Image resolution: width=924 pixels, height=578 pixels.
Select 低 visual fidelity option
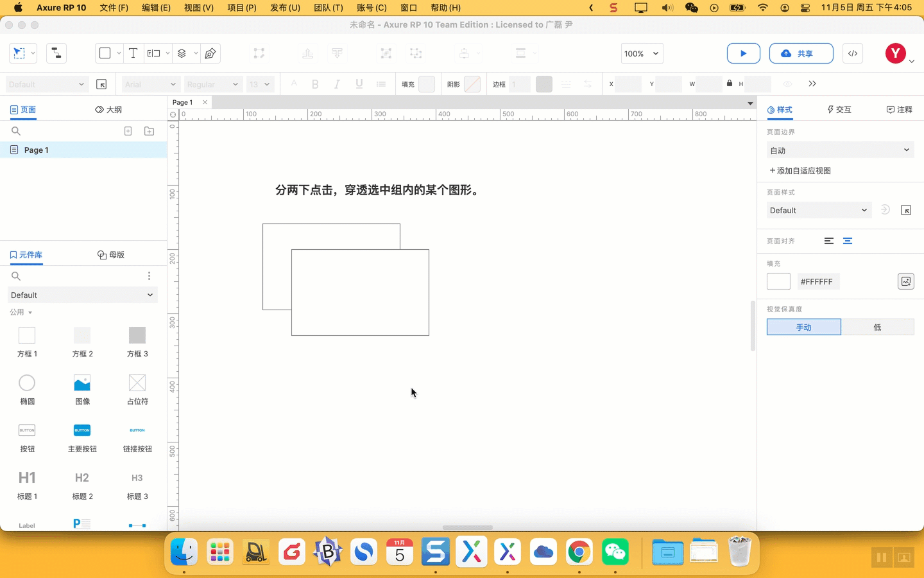877,327
